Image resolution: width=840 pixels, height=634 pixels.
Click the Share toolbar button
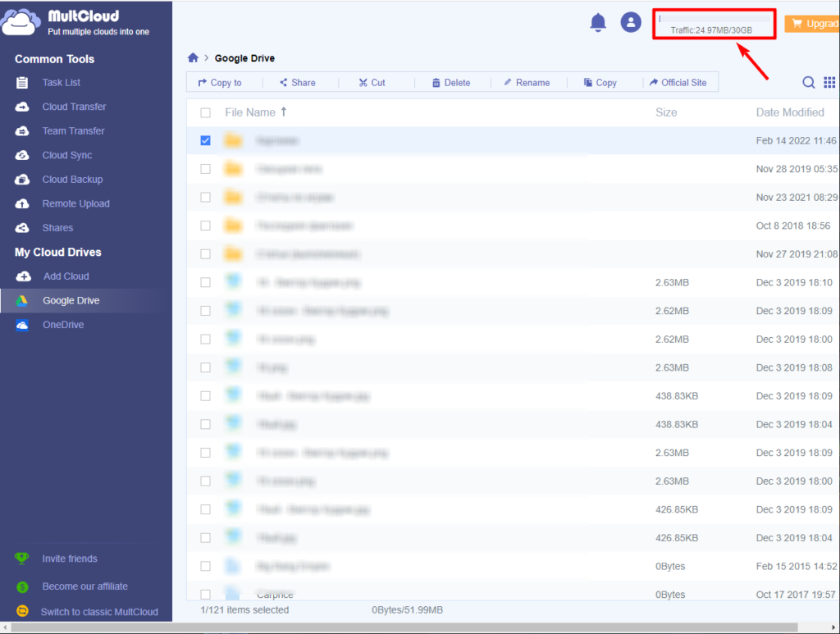point(297,83)
